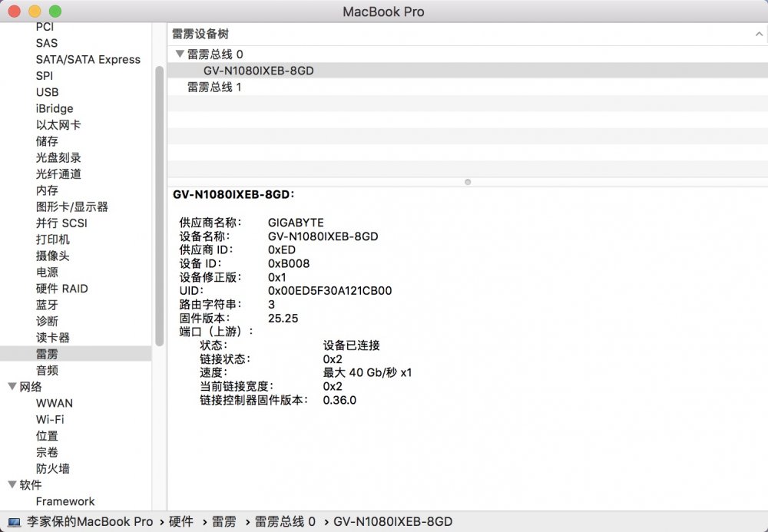Open SAS in the sidebar
The image size is (768, 532).
pos(47,43)
